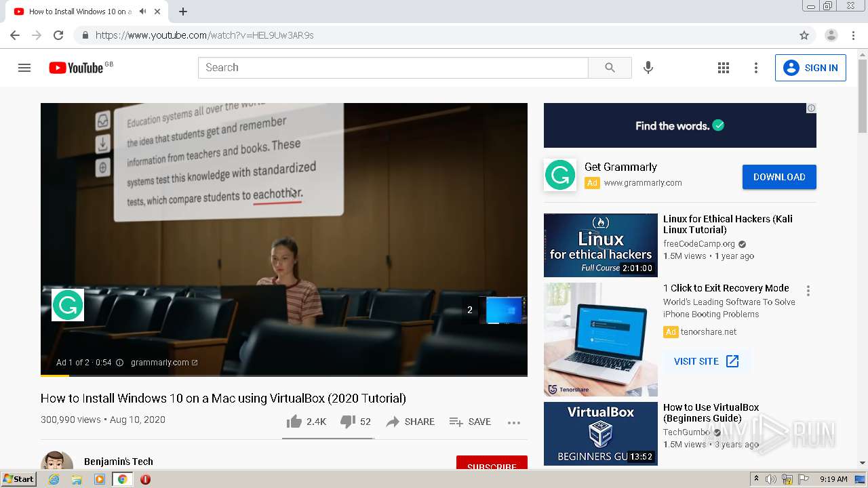
Task: Click the SIGN IN button
Action: click(810, 68)
